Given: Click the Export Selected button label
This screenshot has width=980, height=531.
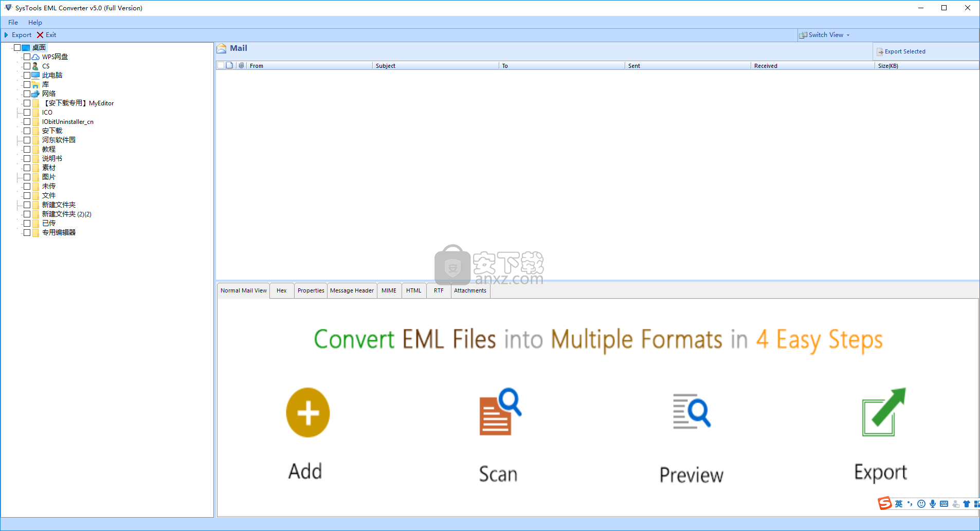Looking at the screenshot, I should (x=905, y=51).
